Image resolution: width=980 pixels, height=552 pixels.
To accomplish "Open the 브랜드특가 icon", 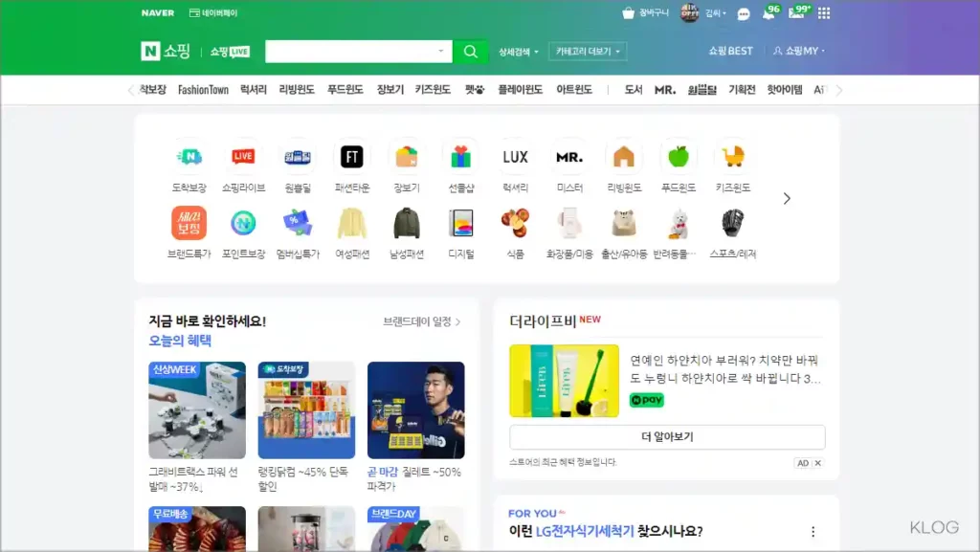I will (x=189, y=223).
